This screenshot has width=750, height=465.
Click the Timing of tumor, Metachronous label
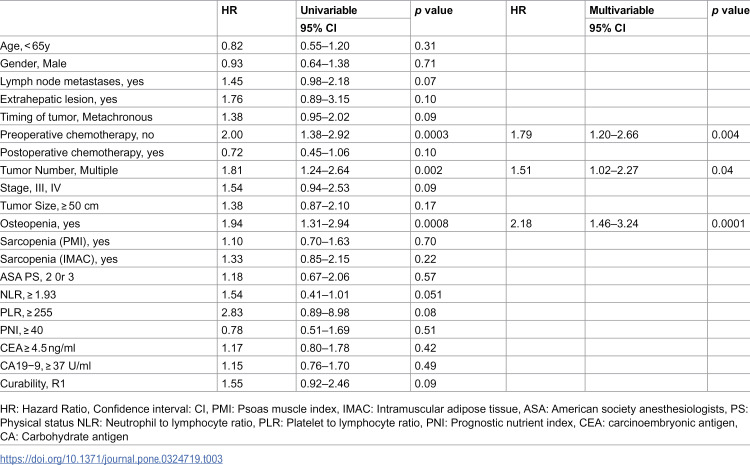pos(76,117)
